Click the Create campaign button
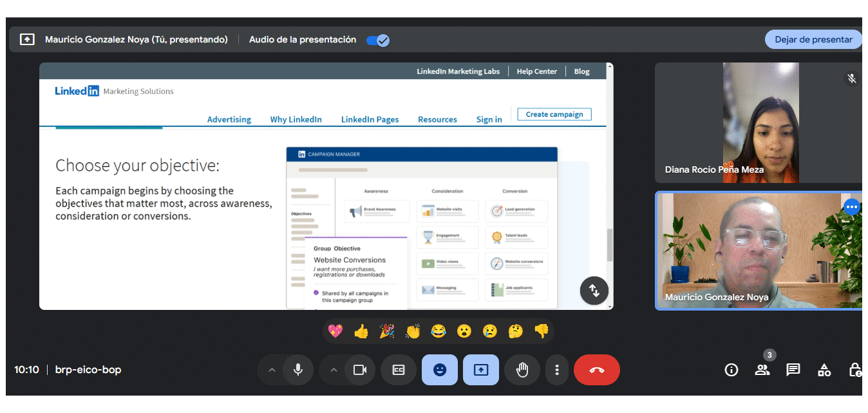The width and height of the screenshot is (868, 413). tap(554, 114)
